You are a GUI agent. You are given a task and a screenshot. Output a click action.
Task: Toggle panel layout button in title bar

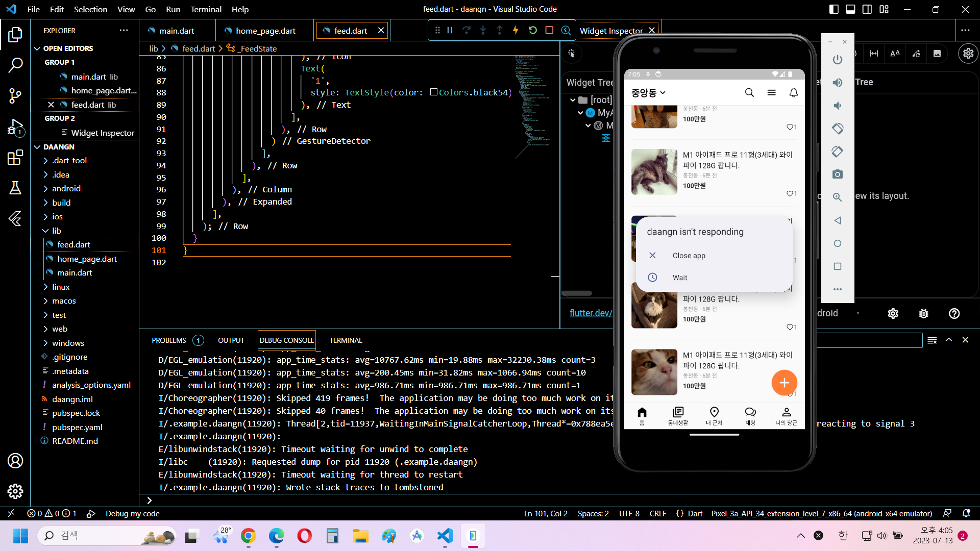click(x=850, y=9)
